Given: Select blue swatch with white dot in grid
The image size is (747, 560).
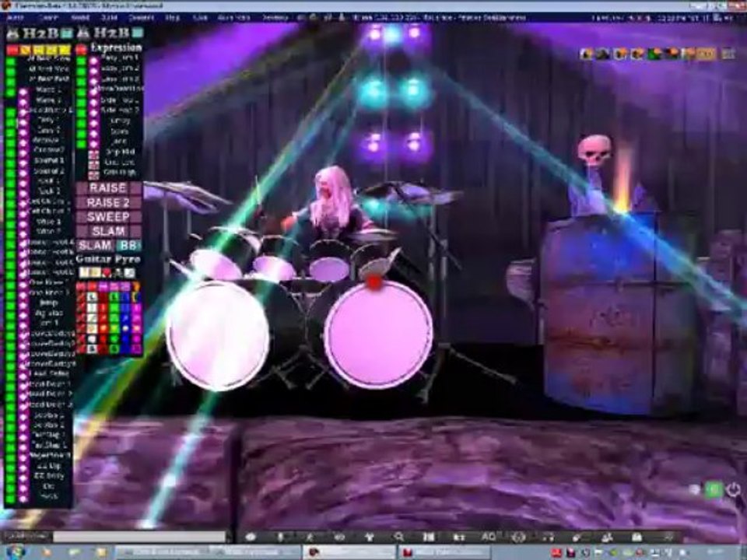Looking at the screenshot, I should (125, 328).
